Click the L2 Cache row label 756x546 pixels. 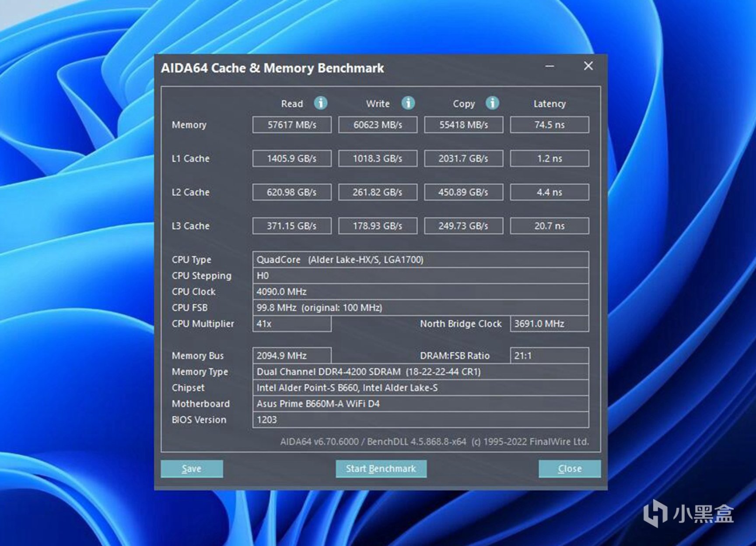tap(191, 192)
